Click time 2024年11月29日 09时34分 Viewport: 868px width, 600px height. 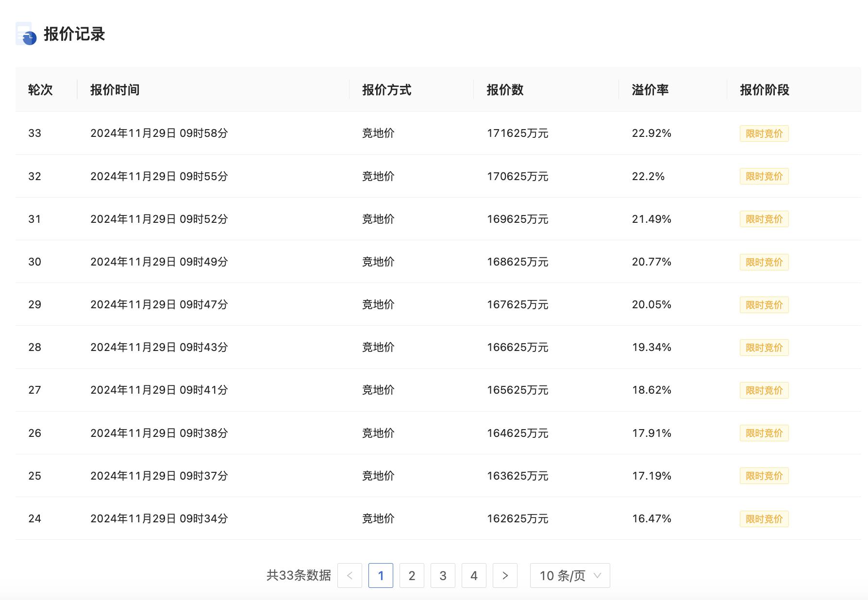tap(159, 518)
